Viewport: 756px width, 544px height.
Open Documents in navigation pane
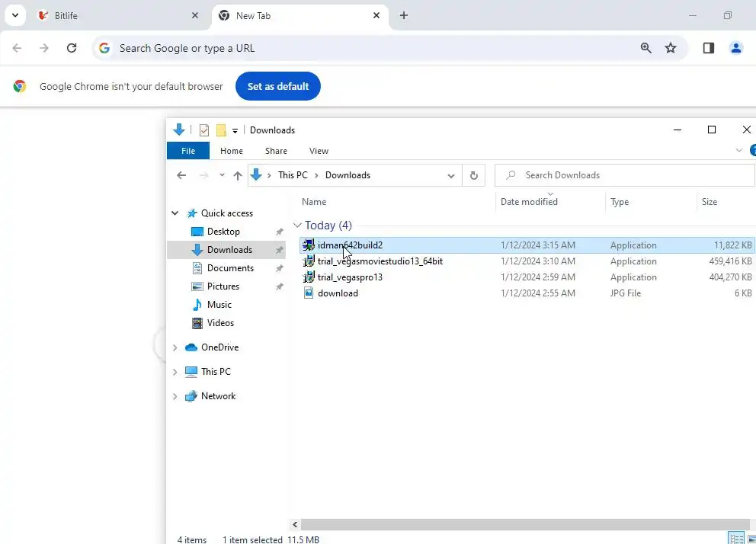[x=230, y=268]
